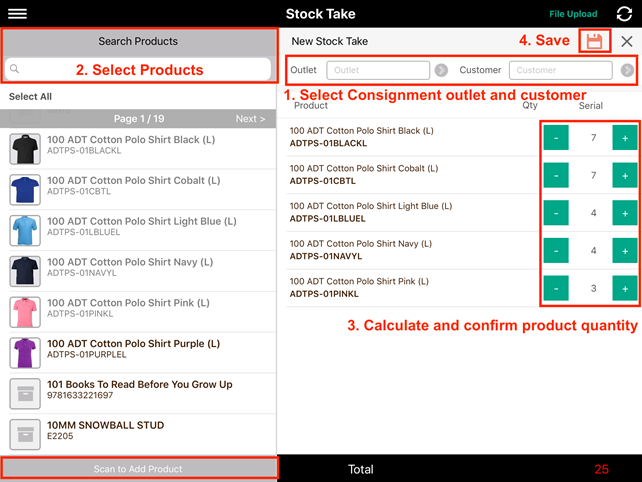Click the refresh sync icon
Viewport: 642px width, 482px height.
[624, 14]
